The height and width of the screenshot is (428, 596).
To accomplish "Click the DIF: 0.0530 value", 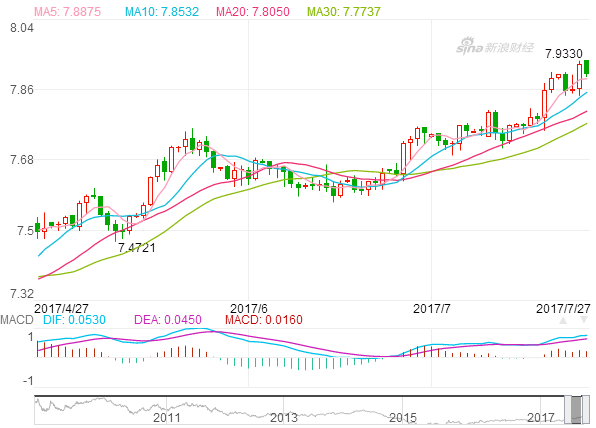I will (74, 320).
